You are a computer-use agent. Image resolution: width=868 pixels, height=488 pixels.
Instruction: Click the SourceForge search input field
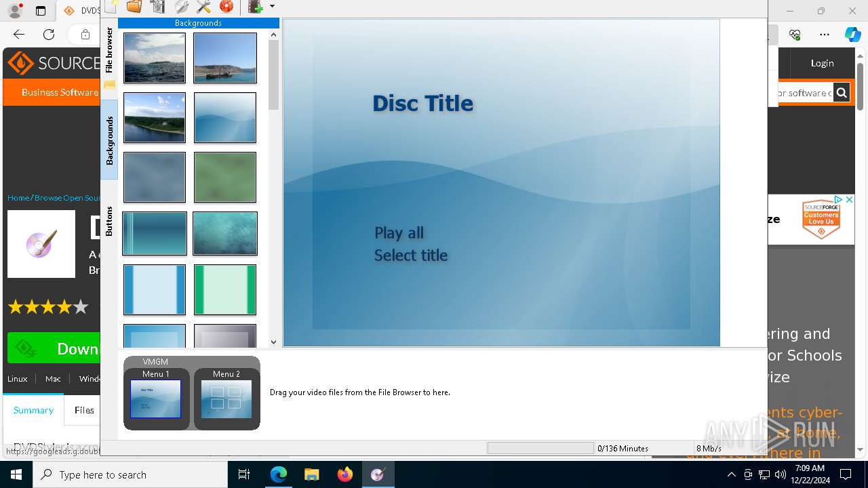806,93
